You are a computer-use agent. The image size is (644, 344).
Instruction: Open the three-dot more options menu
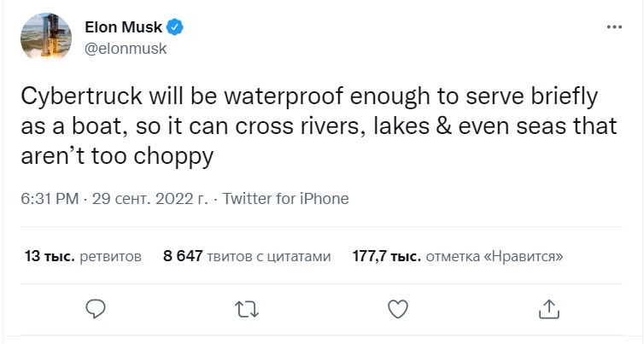click(614, 27)
